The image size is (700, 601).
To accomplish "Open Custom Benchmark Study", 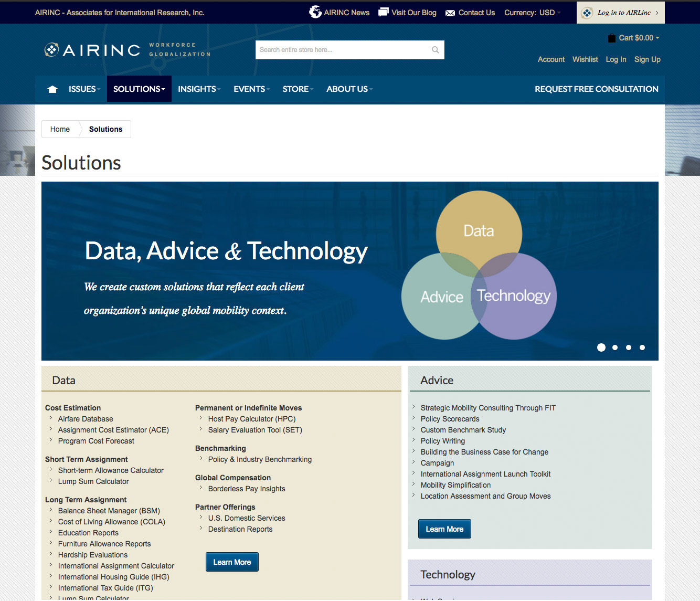I will tap(463, 430).
